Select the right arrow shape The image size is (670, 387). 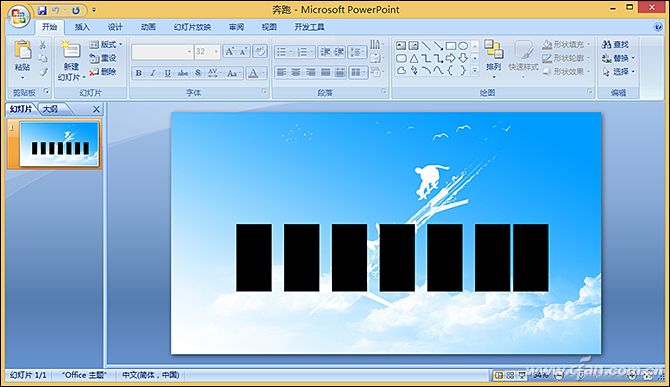pos(451,58)
